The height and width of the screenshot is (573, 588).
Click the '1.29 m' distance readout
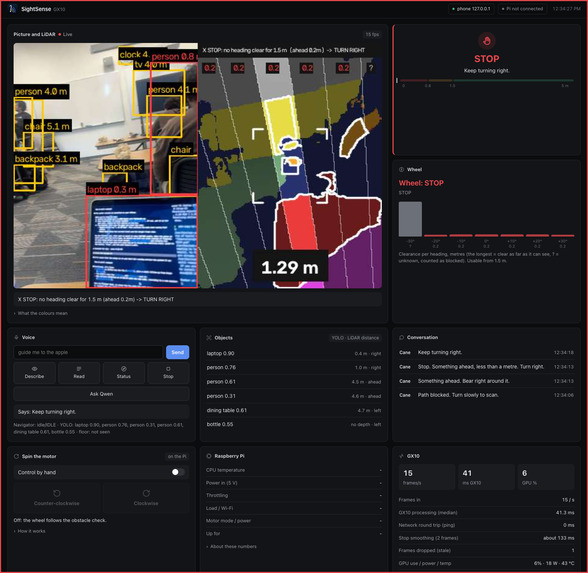point(290,267)
